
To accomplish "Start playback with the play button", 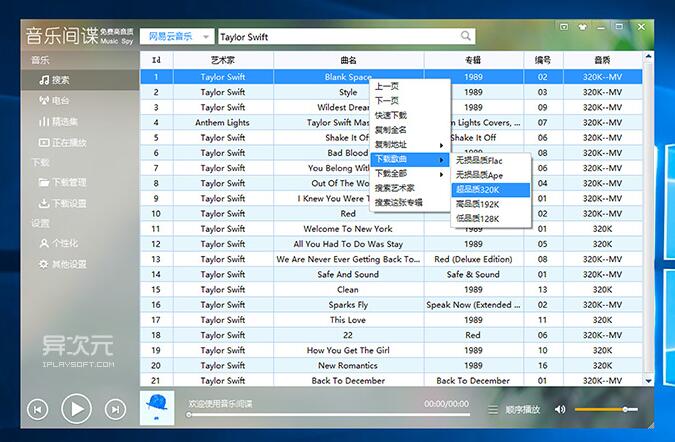I will coord(77,408).
